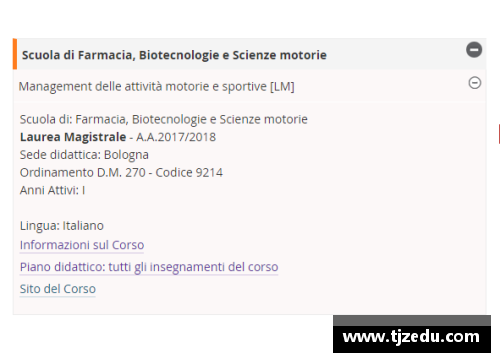Click the gray bar above the watermark

click(x=412, y=320)
